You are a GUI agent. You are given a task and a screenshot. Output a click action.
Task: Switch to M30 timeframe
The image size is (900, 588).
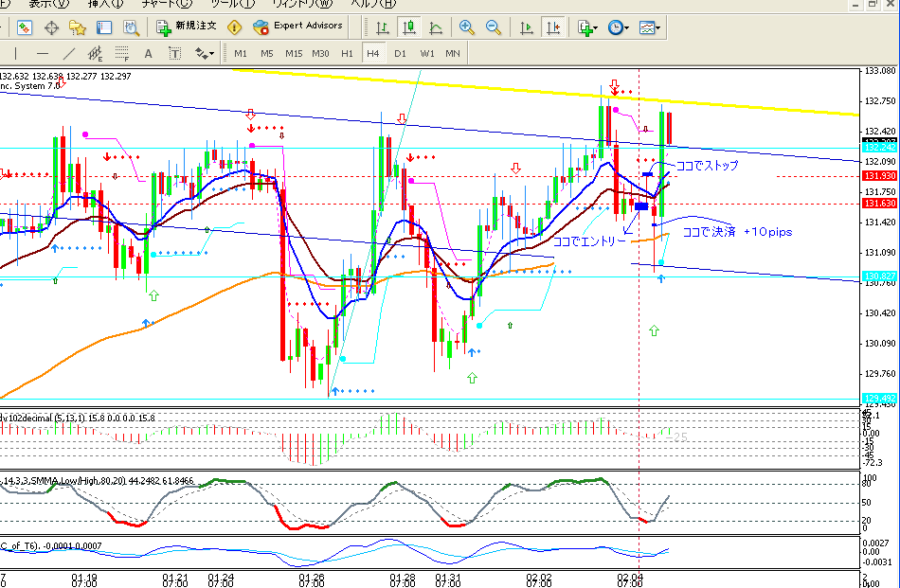pos(320,53)
